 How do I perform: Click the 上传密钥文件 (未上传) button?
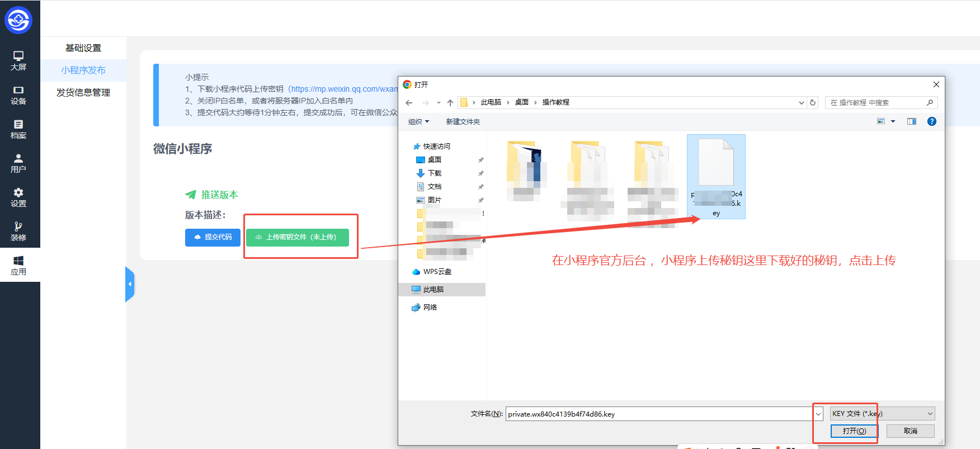(x=298, y=237)
